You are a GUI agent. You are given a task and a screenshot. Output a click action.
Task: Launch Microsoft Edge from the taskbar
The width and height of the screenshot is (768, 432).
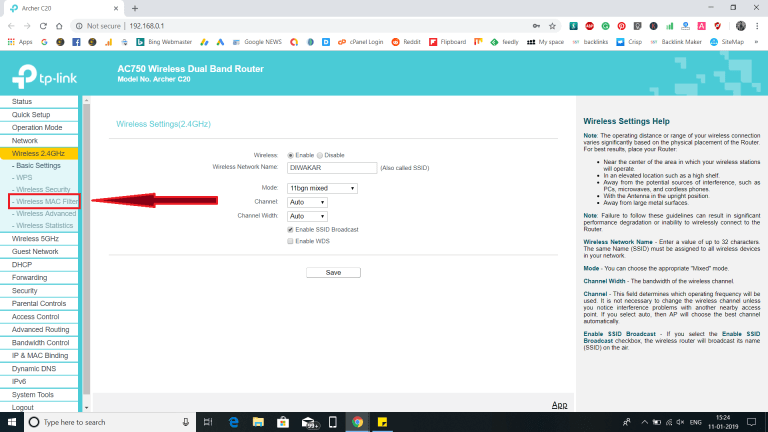click(x=231, y=422)
